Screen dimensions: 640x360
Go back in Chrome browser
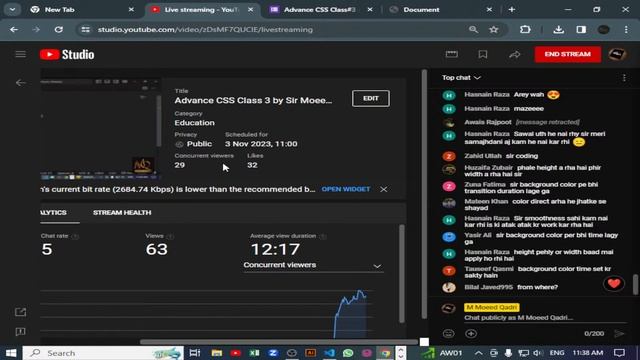14,29
